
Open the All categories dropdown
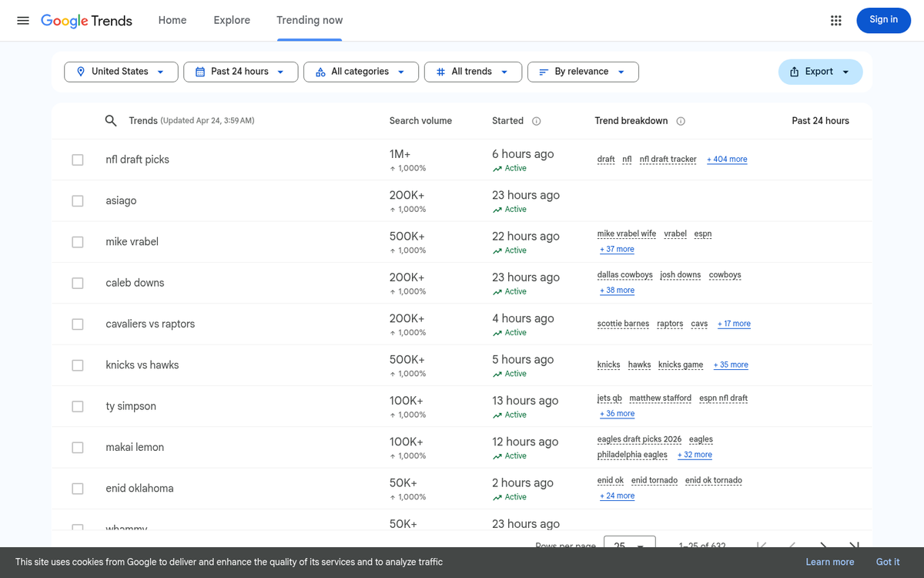(360, 71)
